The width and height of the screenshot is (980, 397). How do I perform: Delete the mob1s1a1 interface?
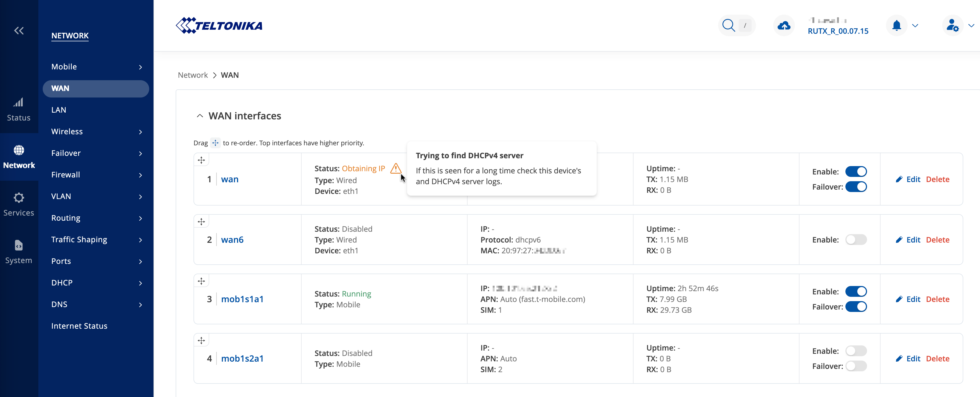coord(937,299)
